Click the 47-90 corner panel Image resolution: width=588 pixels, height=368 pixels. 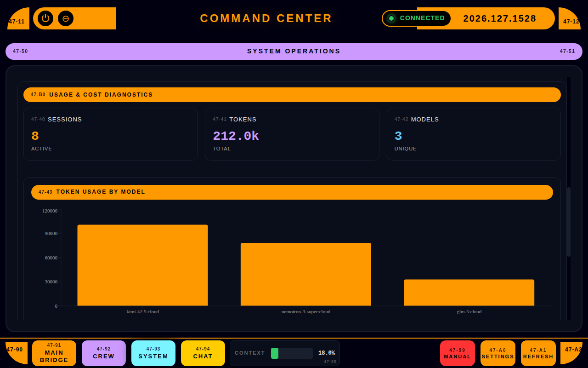[17, 353]
